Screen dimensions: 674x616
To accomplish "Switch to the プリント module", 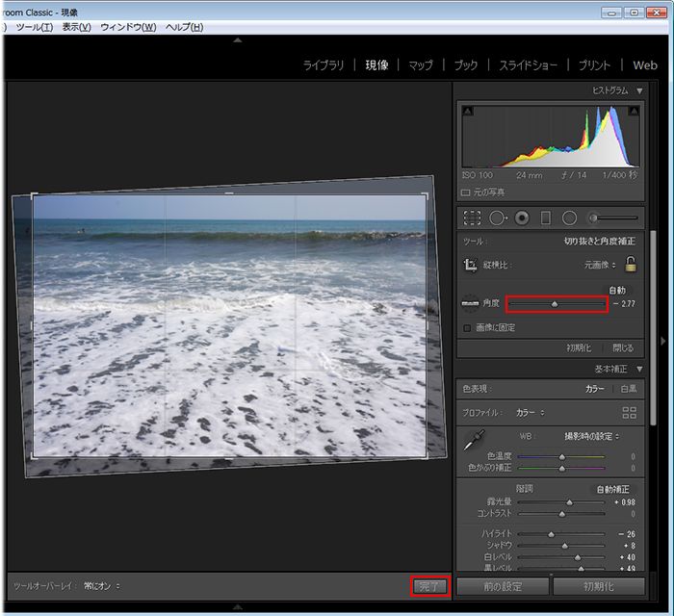I will 594,65.
